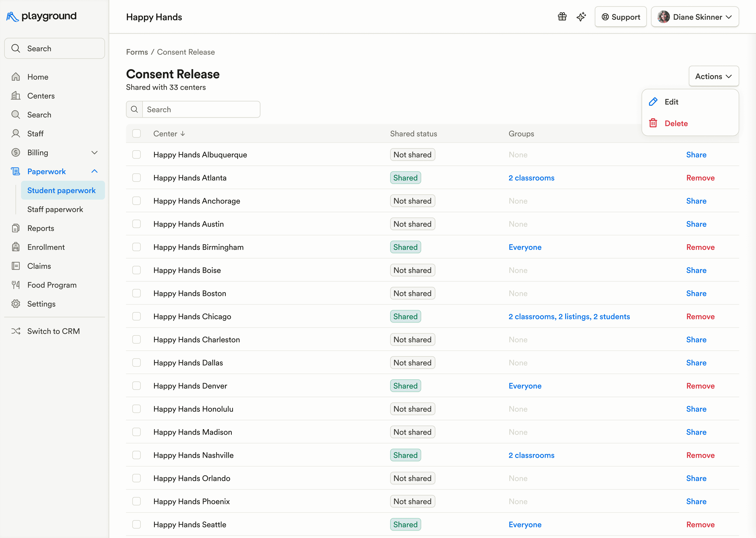756x538 pixels.
Task: Open Centers via the building icon
Action: click(x=16, y=96)
